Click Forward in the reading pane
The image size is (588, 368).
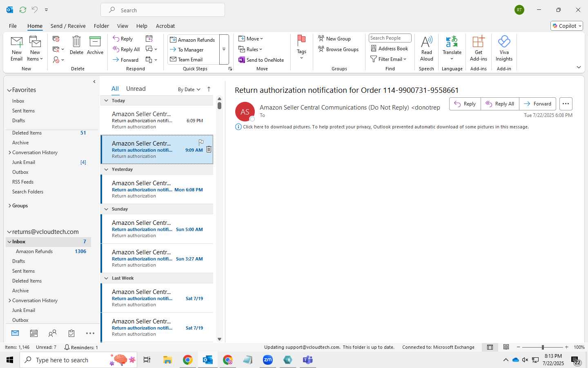(x=537, y=104)
